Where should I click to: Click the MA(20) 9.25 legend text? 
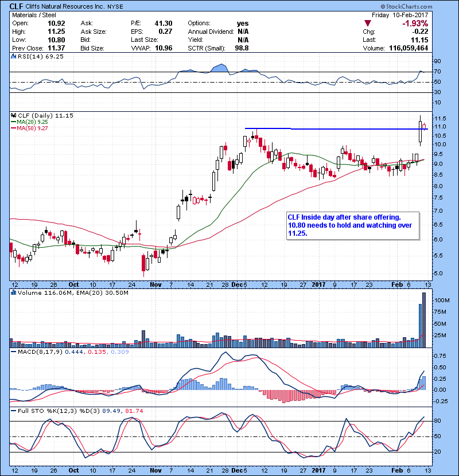(32, 122)
